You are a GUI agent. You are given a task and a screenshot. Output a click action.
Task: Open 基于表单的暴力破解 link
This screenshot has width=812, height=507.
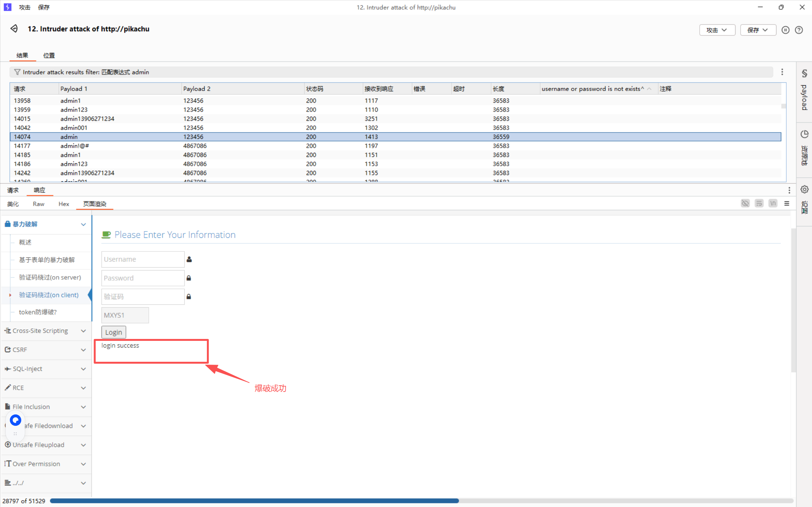point(47,260)
